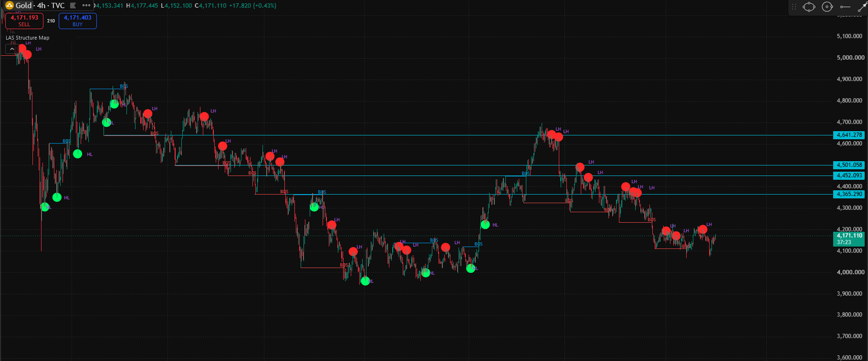Screen dimensions: 868x361
Task: Click the 4,501.058 price level label
Action: 849,165
